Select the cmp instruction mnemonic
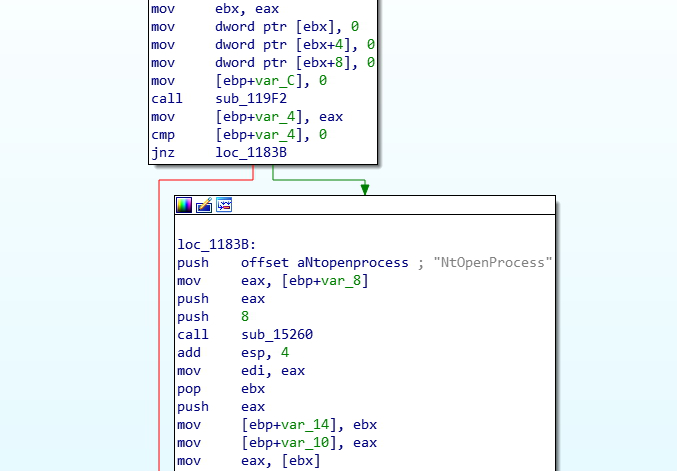677x471 pixels. (x=163, y=134)
